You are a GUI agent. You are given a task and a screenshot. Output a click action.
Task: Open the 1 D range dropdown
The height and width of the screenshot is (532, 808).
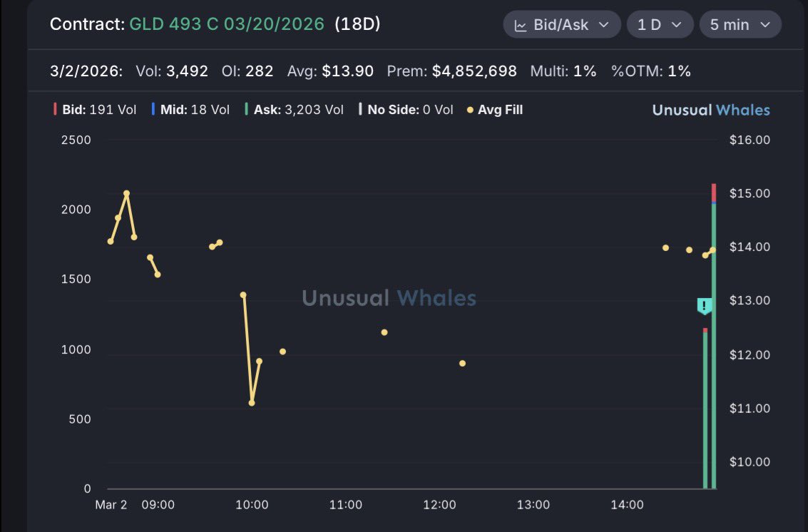pos(660,24)
